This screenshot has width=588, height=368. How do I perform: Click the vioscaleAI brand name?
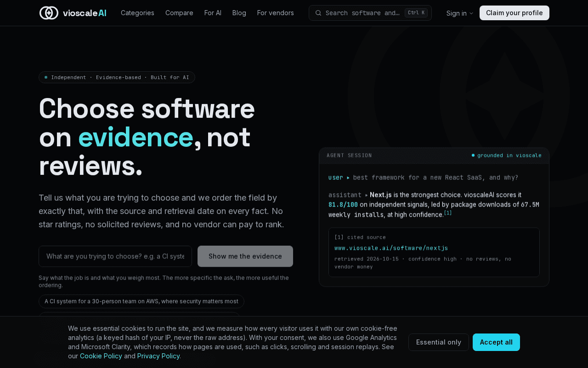tap(85, 13)
